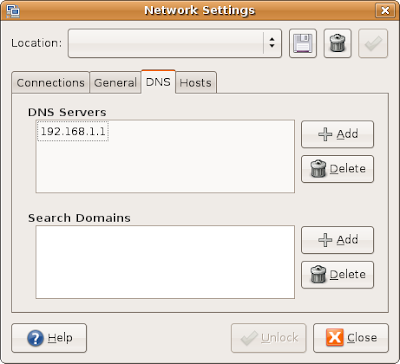
Task: Delete a search domain entry
Action: [337, 275]
